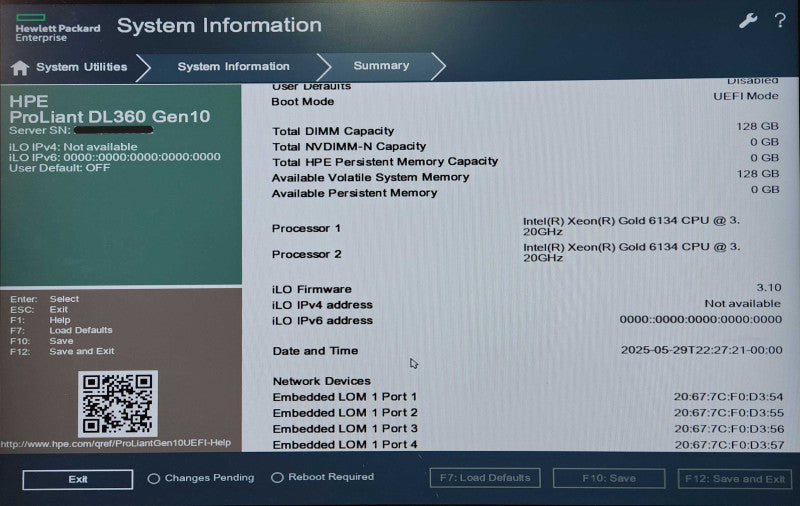Toggle the Reboot Required indicator

click(x=322, y=477)
